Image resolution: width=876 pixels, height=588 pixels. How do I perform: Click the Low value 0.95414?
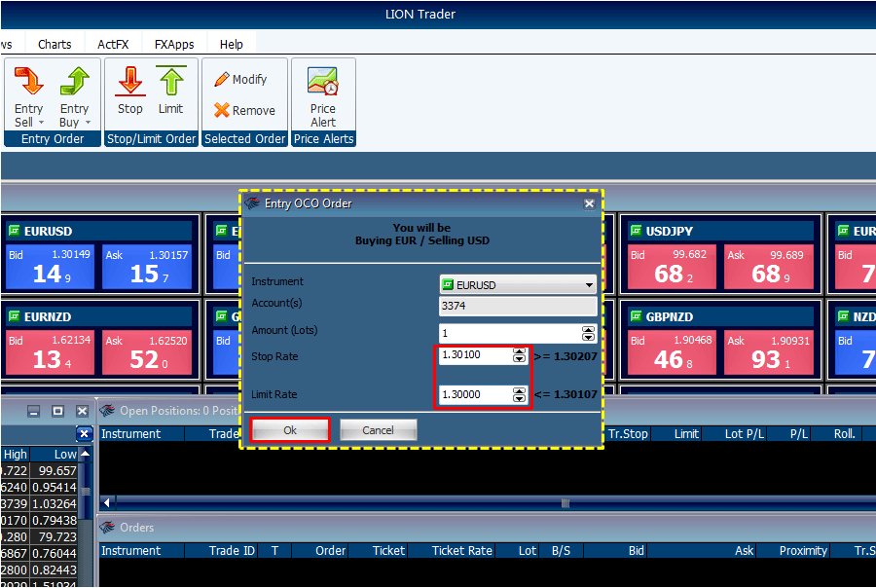coord(55,488)
